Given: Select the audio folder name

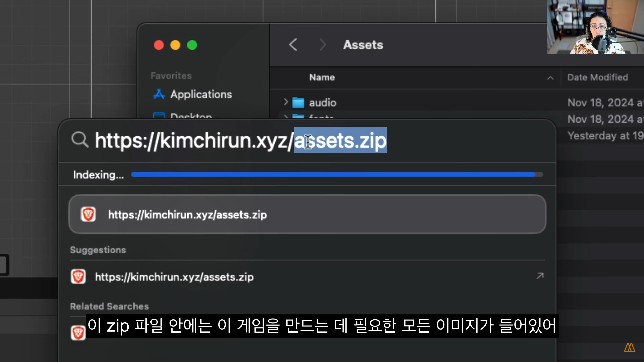Looking at the screenshot, I should [x=322, y=103].
